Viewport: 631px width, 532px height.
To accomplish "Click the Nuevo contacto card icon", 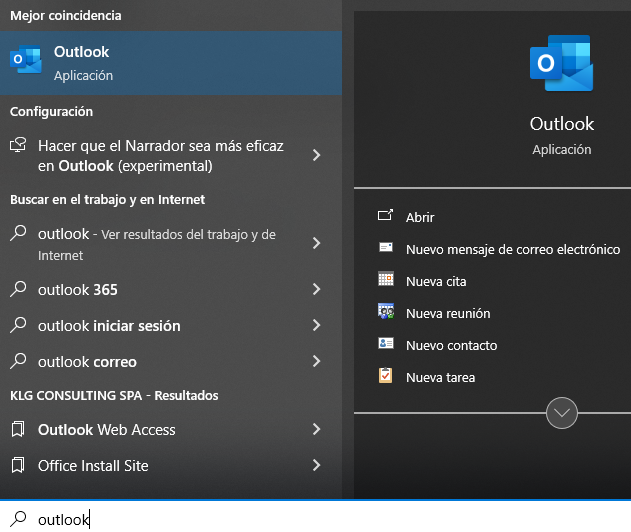I will [x=386, y=343].
